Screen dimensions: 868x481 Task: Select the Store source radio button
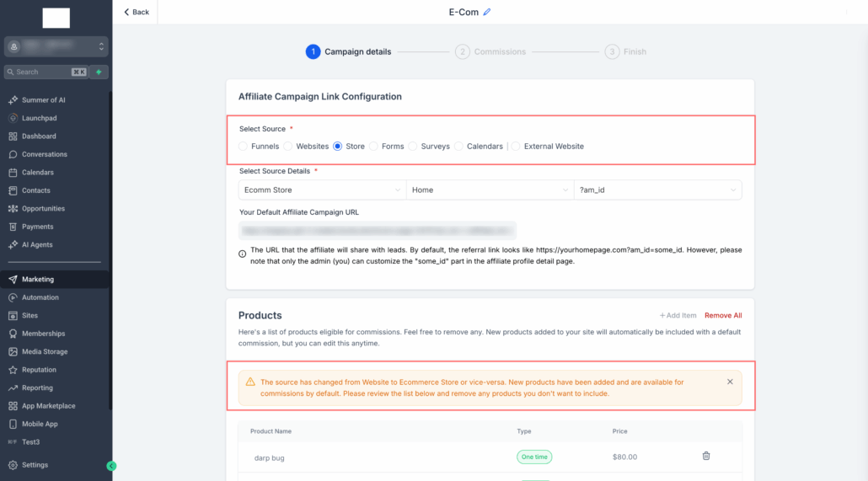point(337,147)
